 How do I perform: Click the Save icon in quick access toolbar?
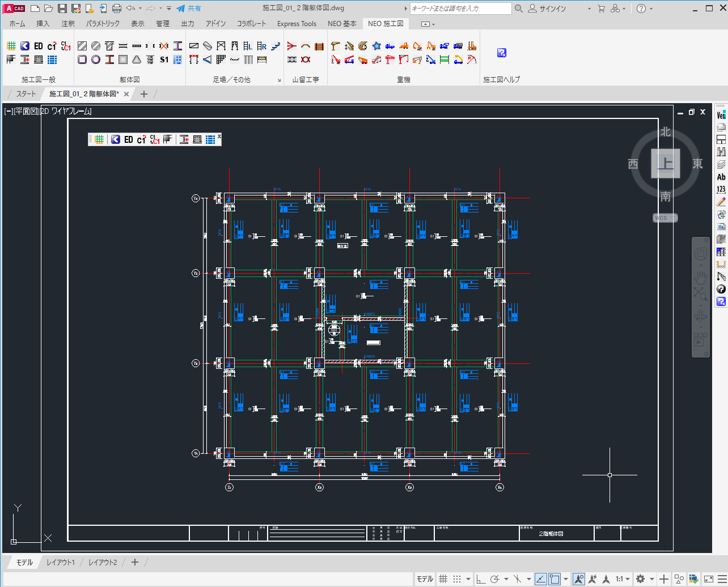pyautogui.click(x=62, y=8)
